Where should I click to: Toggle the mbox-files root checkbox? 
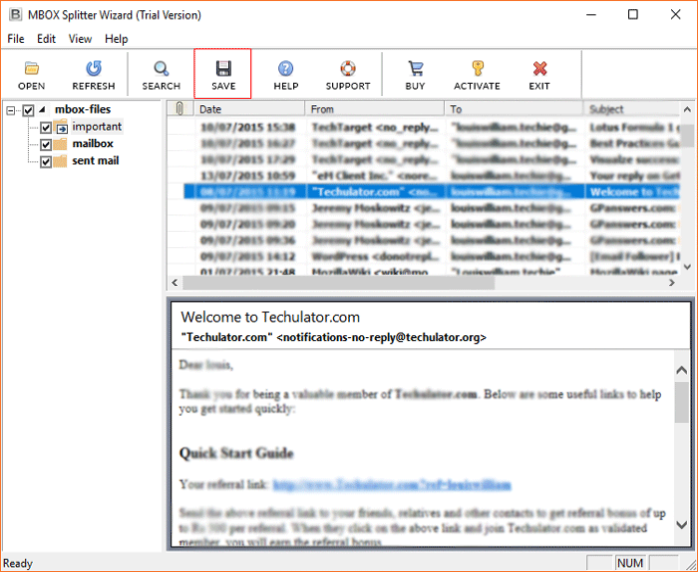28,110
